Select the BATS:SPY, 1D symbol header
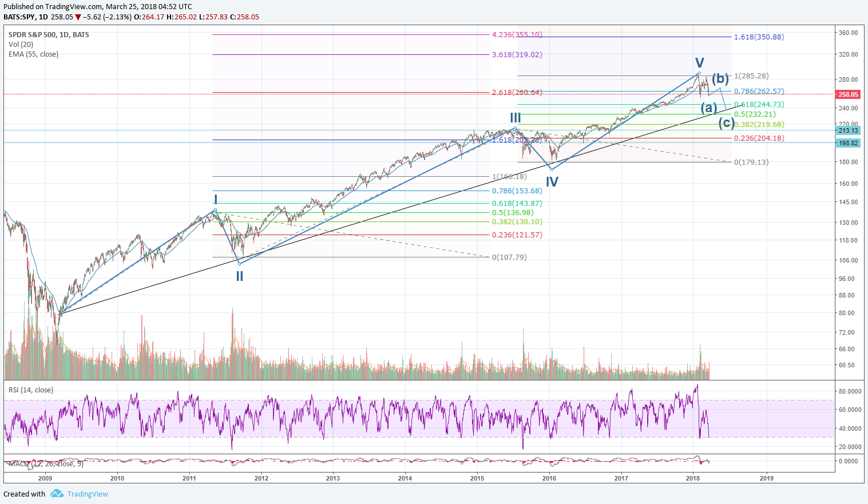This screenshot has width=868, height=504. (26, 17)
